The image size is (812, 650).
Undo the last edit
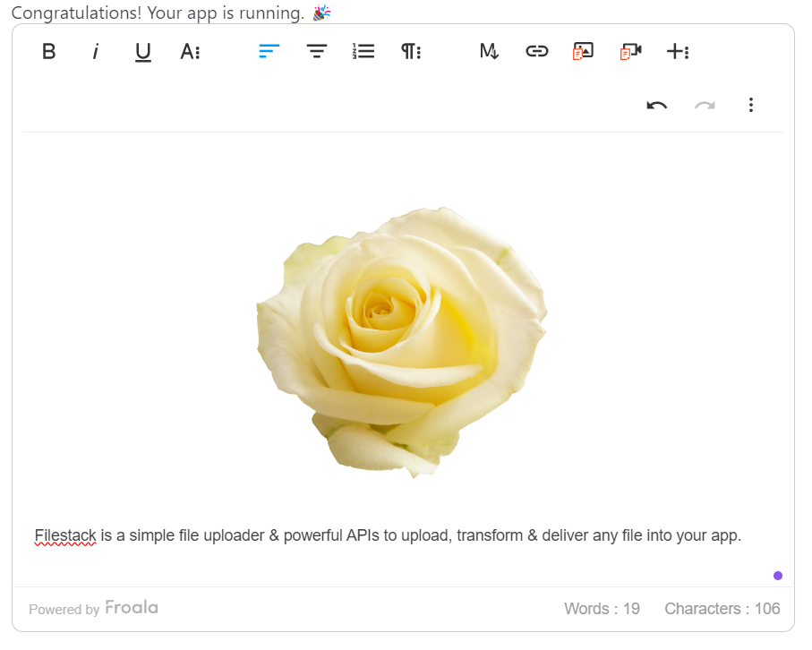pos(656,105)
